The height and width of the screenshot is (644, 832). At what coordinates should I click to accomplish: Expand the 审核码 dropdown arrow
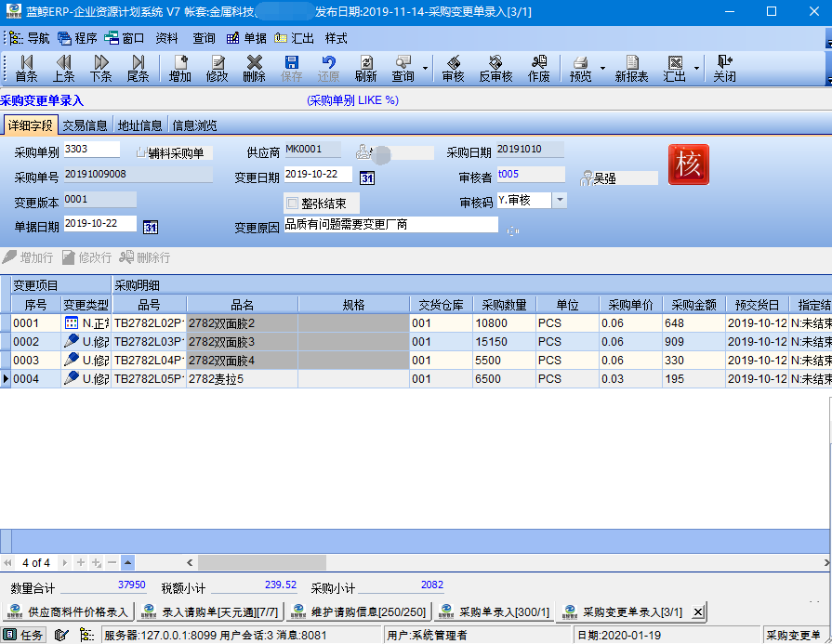click(560, 200)
